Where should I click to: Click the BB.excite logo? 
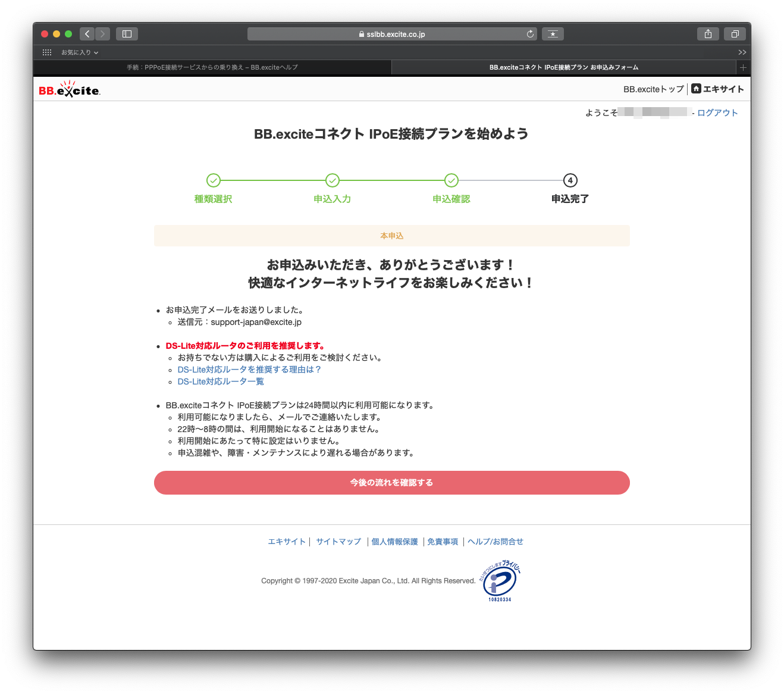[x=70, y=89]
